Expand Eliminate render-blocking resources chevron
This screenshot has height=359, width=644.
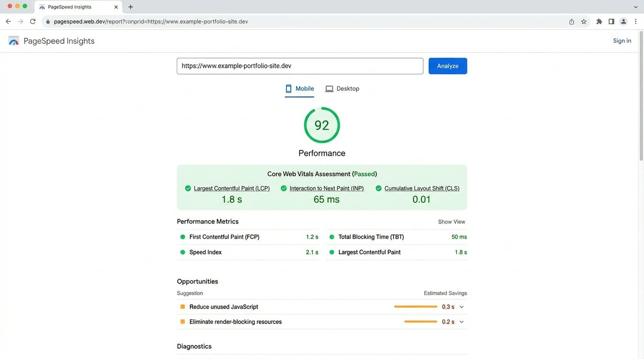click(x=461, y=322)
